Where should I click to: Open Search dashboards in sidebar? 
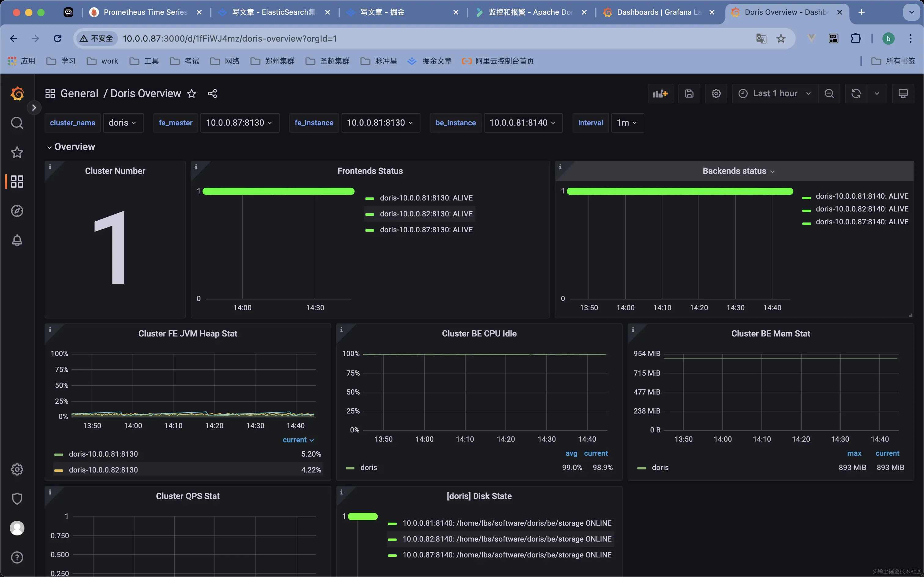coord(17,123)
